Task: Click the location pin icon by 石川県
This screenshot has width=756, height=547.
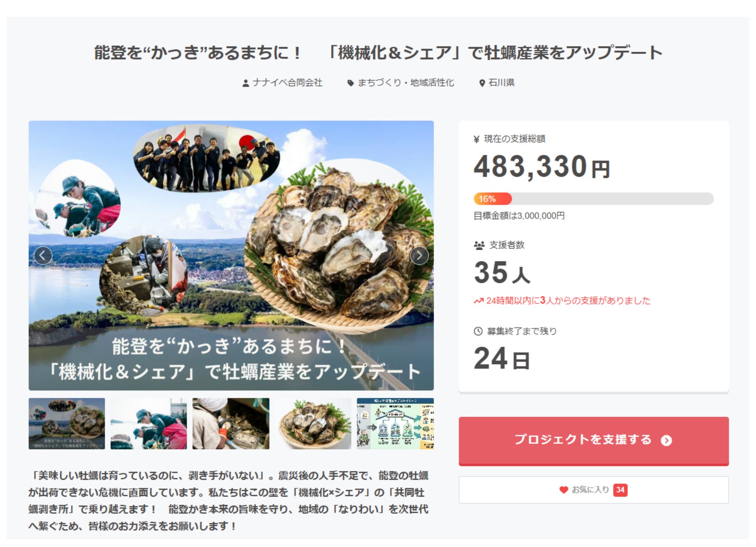Action: tap(482, 83)
